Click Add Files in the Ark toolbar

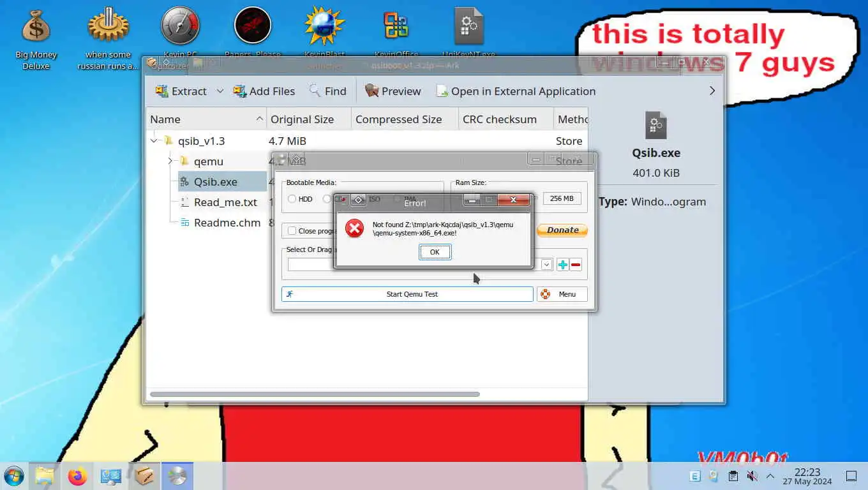point(264,91)
